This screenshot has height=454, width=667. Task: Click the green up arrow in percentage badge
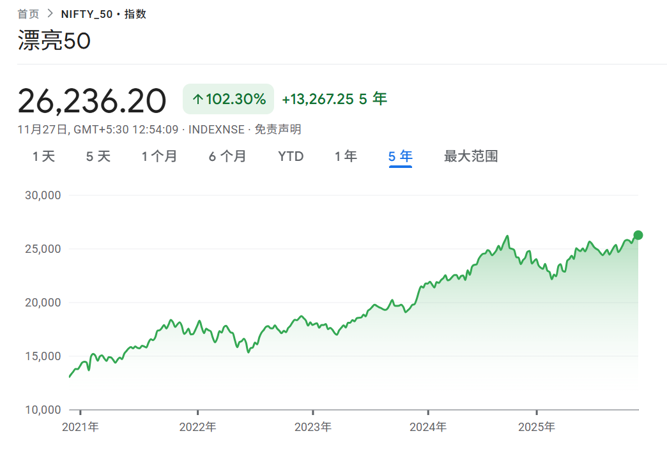coord(197,99)
